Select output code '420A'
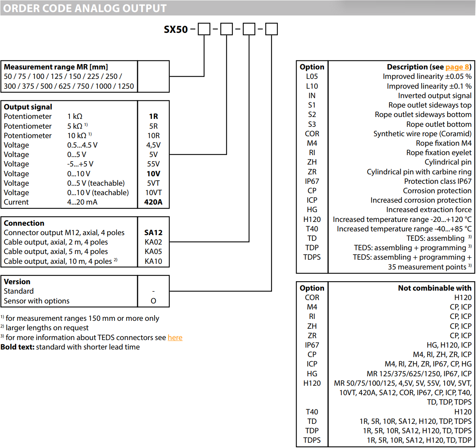476x448 pixels. (x=153, y=202)
